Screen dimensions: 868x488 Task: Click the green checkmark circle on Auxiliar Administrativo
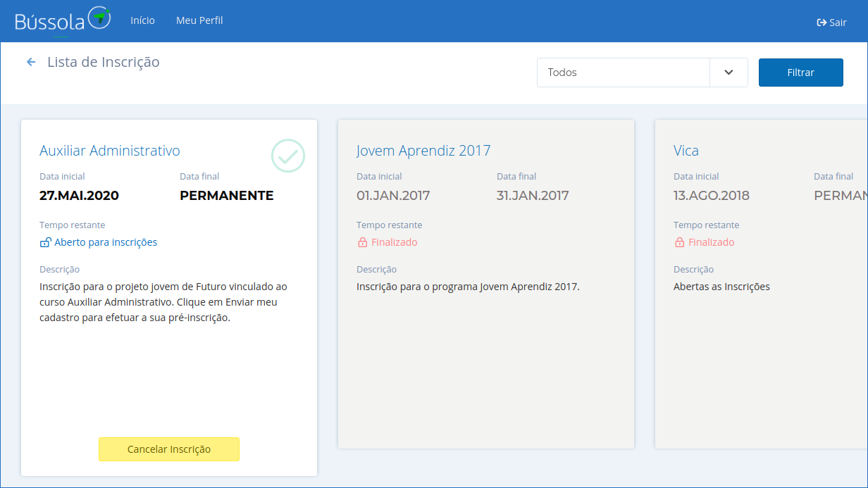(x=288, y=156)
